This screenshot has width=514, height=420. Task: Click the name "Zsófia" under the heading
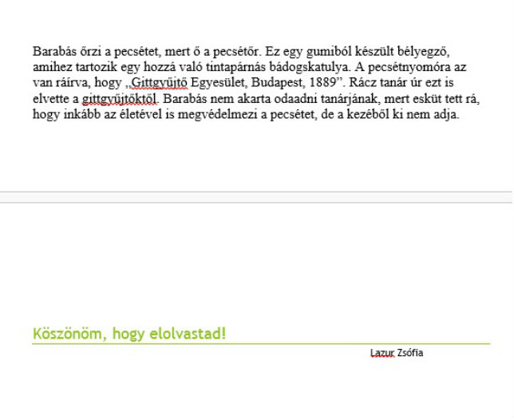click(410, 353)
